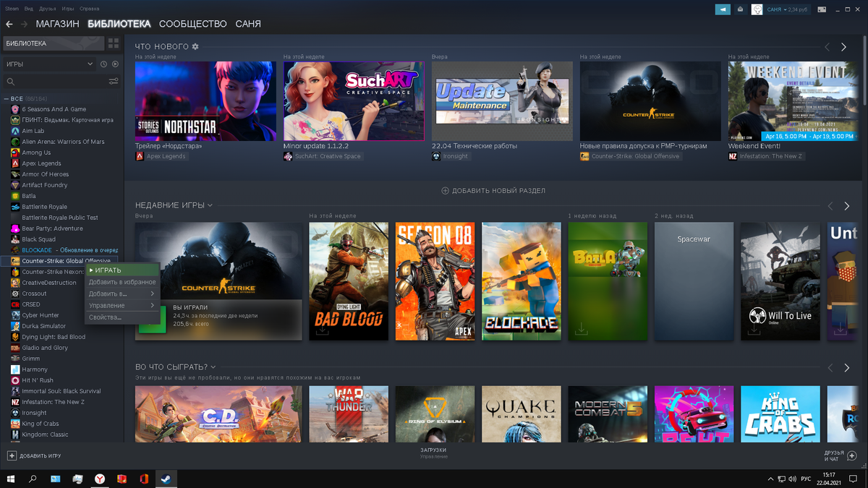Go back with the left arrow
868x488 pixels.
coord(9,24)
